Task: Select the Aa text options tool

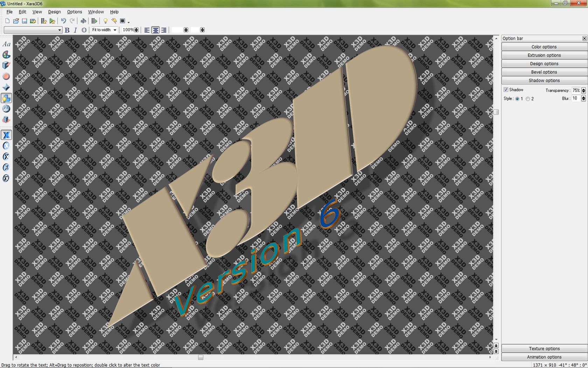Action: point(6,44)
